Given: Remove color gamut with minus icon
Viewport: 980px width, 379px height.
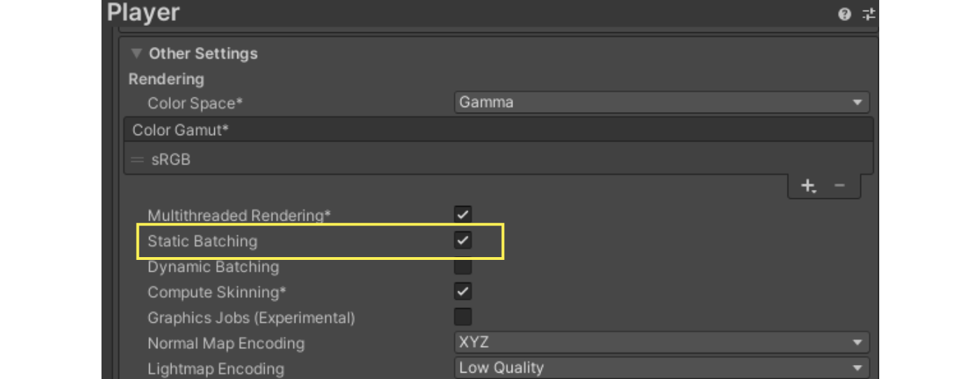Looking at the screenshot, I should (839, 186).
